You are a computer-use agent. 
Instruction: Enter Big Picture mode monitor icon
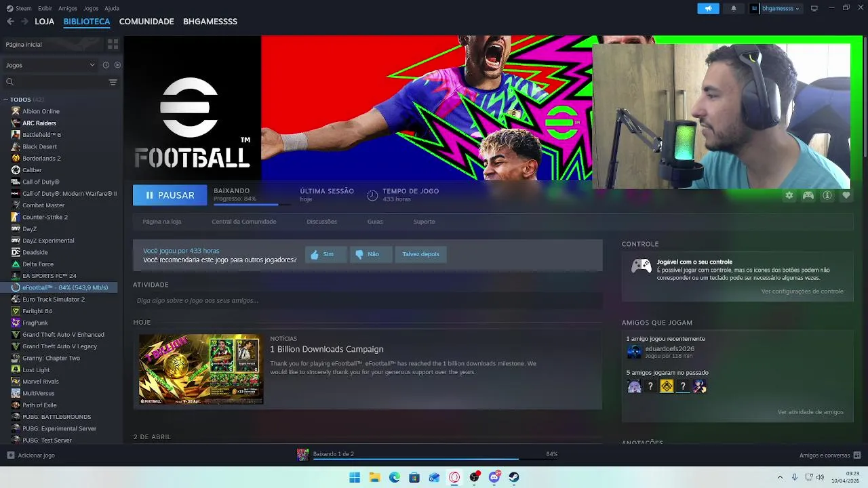coord(814,8)
